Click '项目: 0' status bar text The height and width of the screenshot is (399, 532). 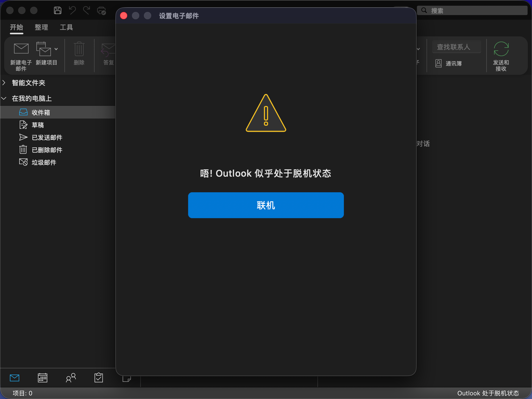tap(22, 393)
